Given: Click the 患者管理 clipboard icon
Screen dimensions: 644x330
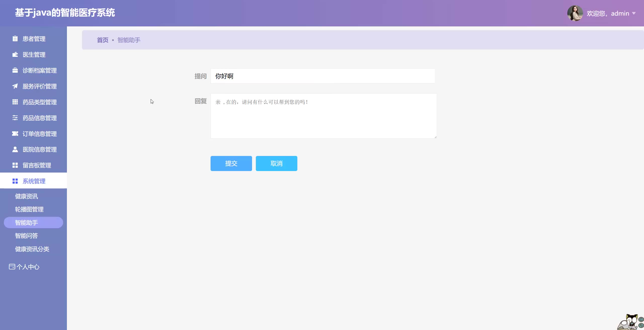Looking at the screenshot, I should [15, 39].
